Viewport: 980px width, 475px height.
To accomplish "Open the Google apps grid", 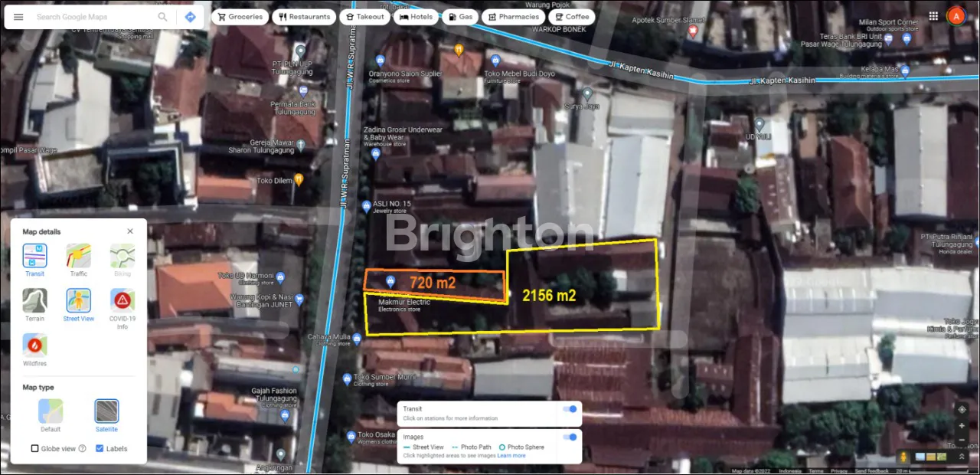I will pyautogui.click(x=933, y=16).
